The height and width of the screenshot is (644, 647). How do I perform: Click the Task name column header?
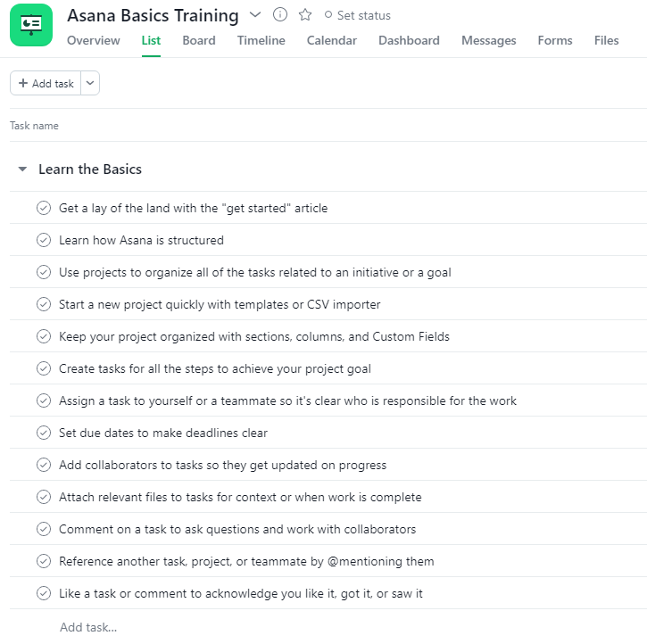click(x=34, y=126)
